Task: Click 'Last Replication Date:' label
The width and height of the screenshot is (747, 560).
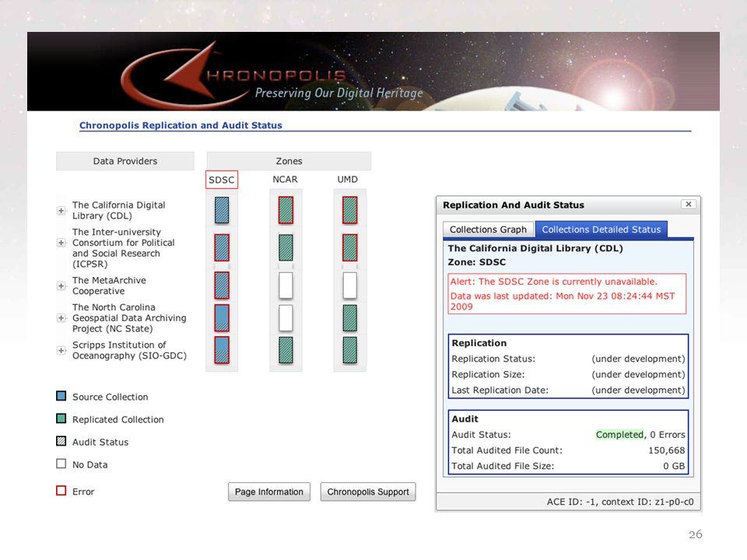Action: click(x=500, y=390)
